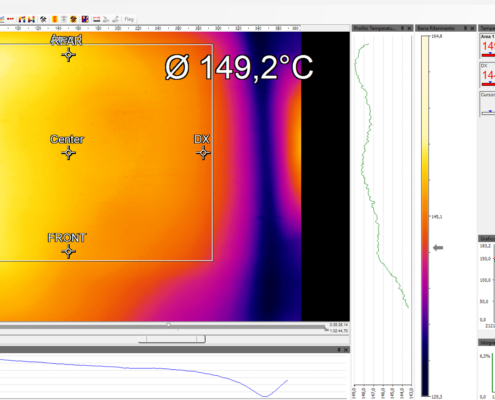The image size is (495, 400).
Task: Pin the Barra Riferimento panel
Action: point(466,28)
